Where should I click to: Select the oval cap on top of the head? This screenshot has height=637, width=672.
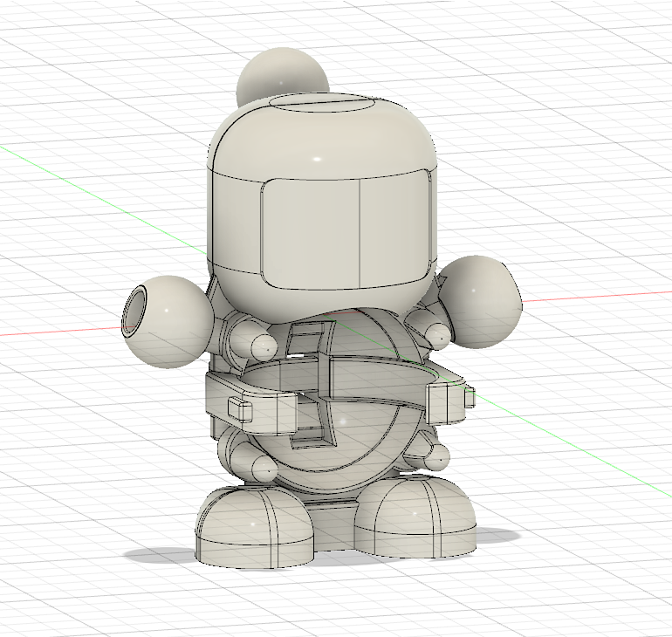(x=321, y=104)
